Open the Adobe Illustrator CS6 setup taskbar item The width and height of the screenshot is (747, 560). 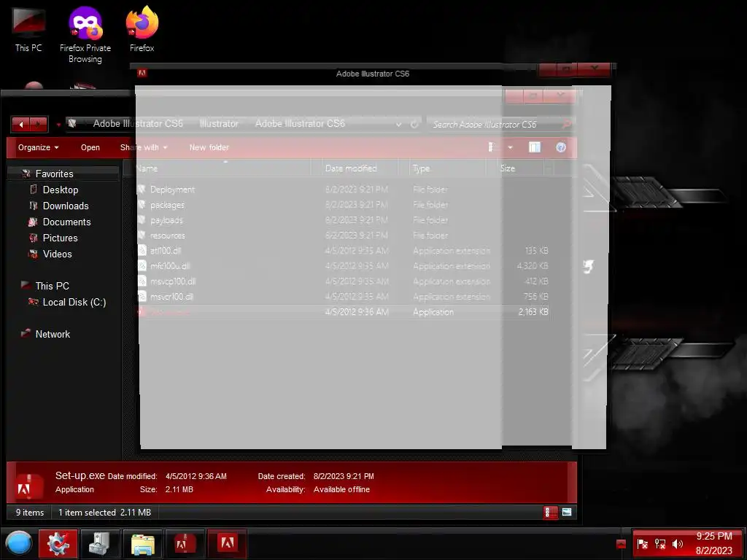pyautogui.click(x=227, y=543)
